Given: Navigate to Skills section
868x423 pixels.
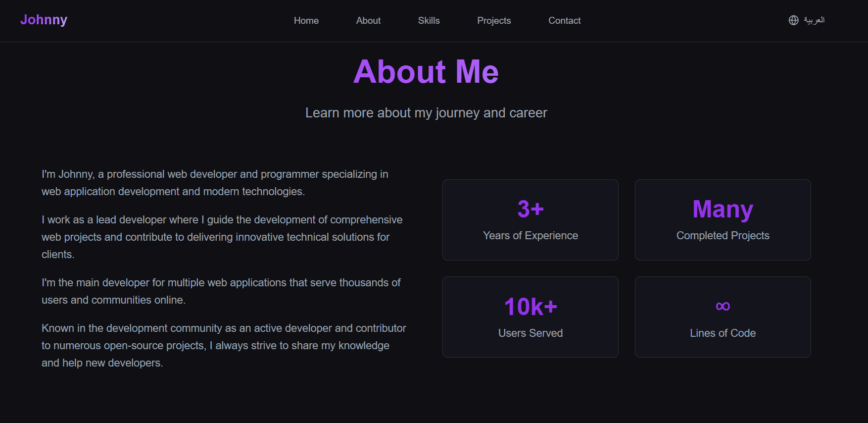Looking at the screenshot, I should 429,21.
